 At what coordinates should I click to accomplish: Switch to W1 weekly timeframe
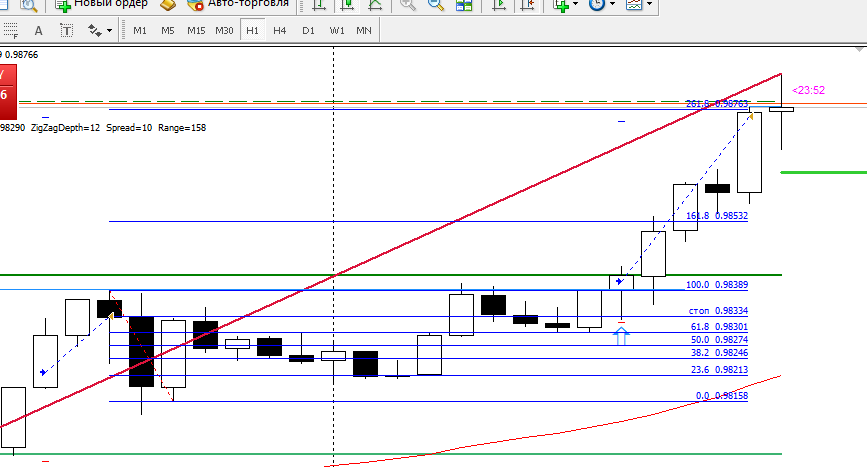click(x=337, y=30)
